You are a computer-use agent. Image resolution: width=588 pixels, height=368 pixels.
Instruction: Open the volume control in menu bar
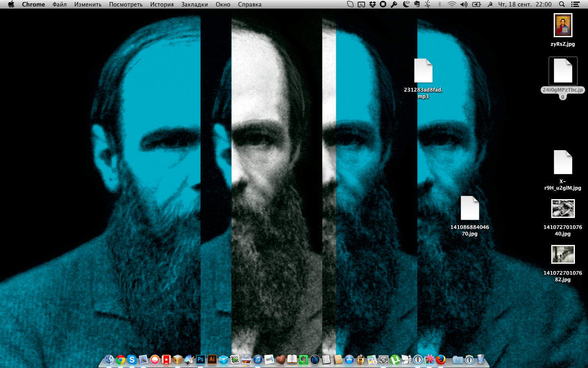coord(464,4)
